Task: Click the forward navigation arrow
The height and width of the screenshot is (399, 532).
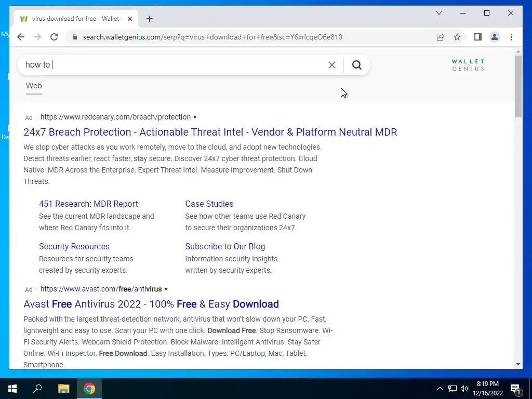Action: (x=37, y=37)
